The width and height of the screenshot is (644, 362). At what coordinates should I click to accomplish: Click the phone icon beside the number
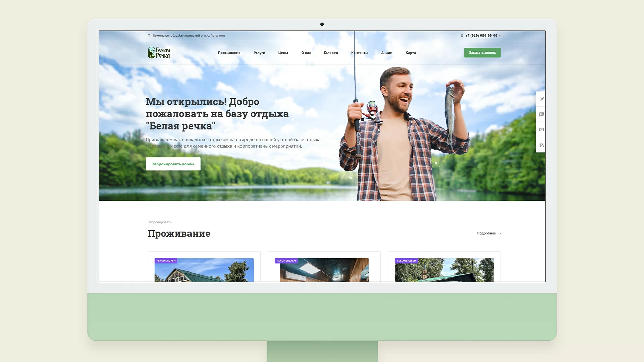tap(462, 36)
